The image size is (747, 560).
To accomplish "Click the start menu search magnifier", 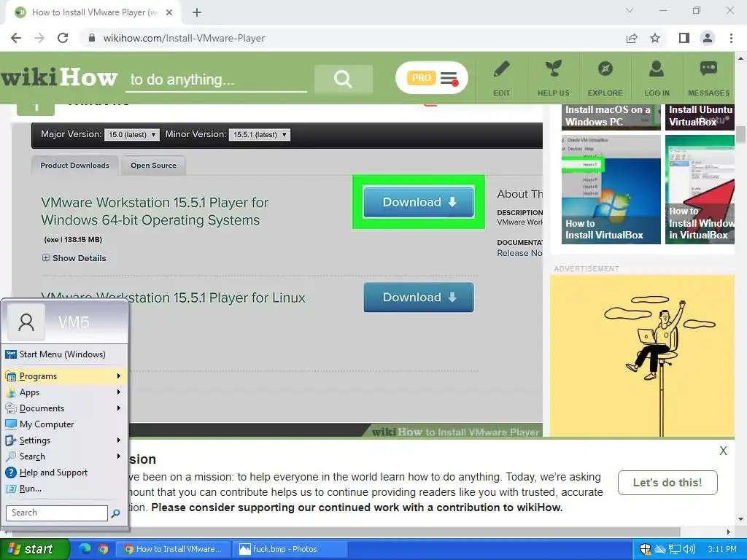I will 116,513.
